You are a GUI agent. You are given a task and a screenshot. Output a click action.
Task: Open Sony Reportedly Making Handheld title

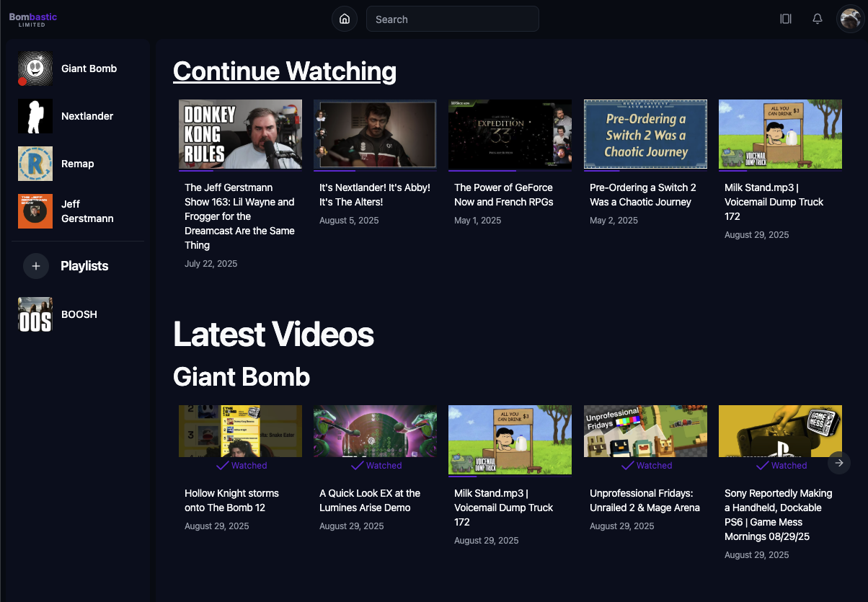point(779,515)
